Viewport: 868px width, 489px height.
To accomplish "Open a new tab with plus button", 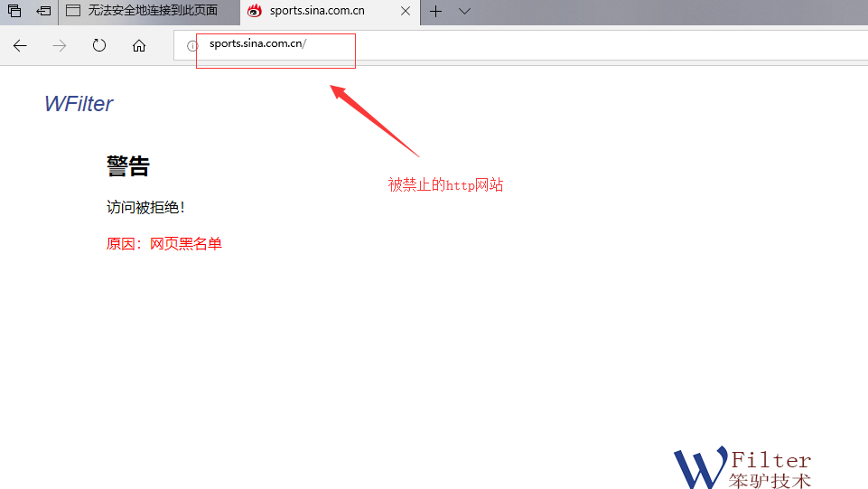I will (435, 12).
